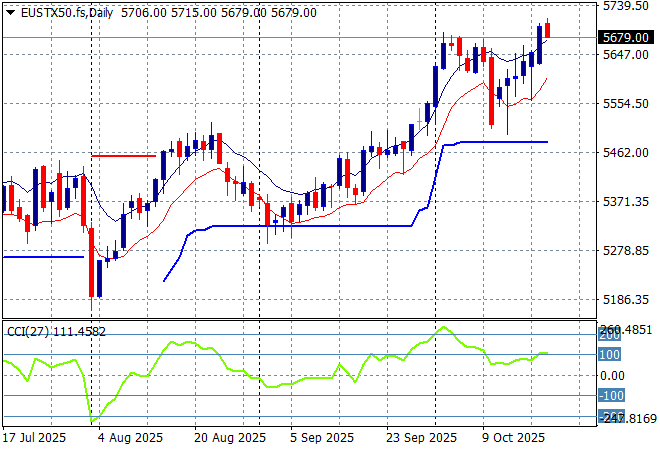The width and height of the screenshot is (660, 450).
Task: Click the green CCI line's lowest point
Action: 93,421
